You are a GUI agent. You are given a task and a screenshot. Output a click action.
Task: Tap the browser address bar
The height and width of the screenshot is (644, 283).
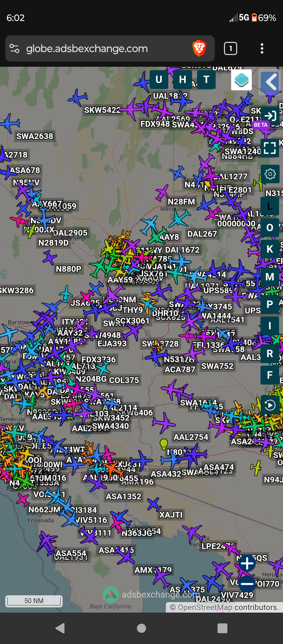coord(110,48)
